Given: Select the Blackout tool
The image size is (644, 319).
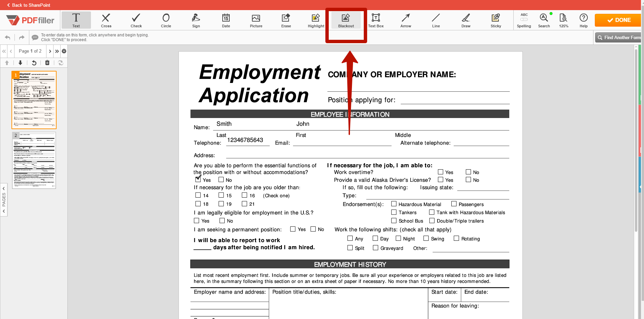Looking at the screenshot, I should coord(346,20).
